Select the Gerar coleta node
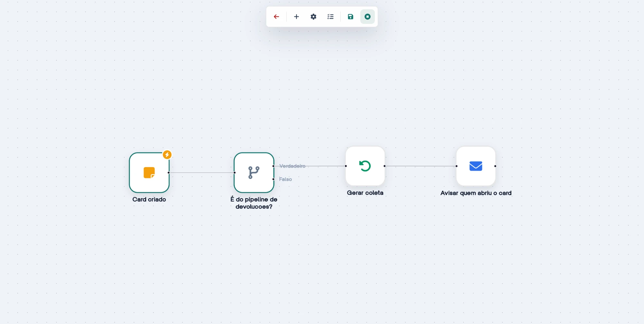The height and width of the screenshot is (324, 644). pos(365,166)
